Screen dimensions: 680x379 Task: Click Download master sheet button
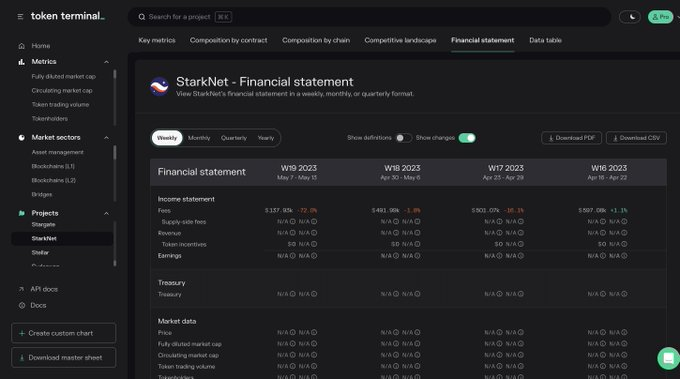click(x=63, y=357)
